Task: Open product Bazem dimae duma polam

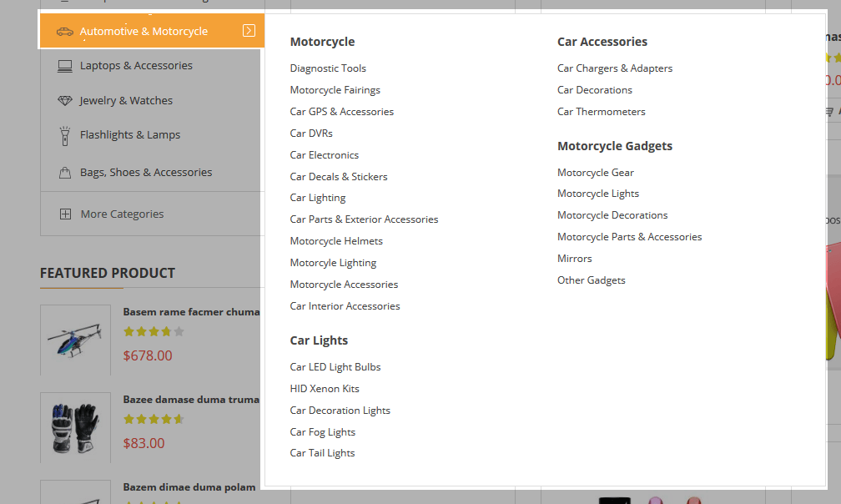Action: point(189,487)
